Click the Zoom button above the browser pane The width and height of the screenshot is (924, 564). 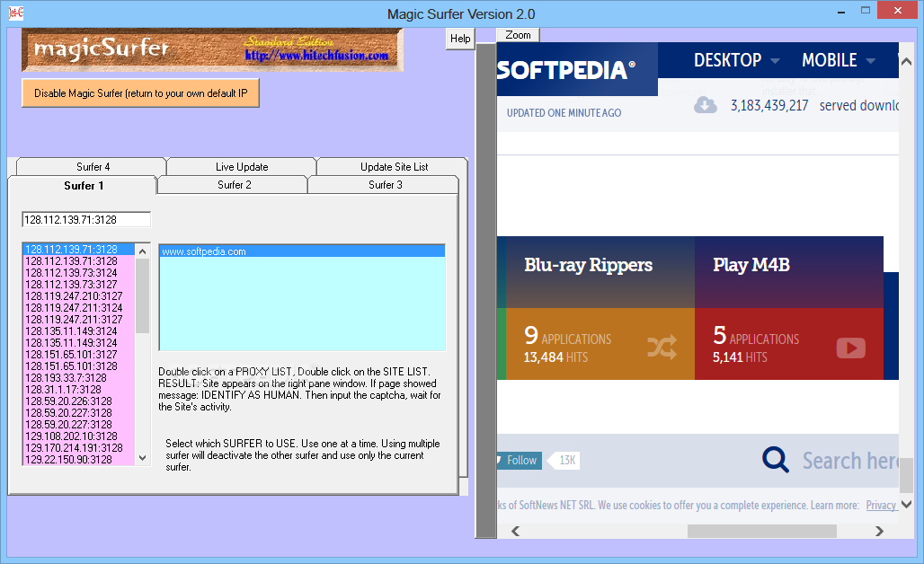point(518,35)
